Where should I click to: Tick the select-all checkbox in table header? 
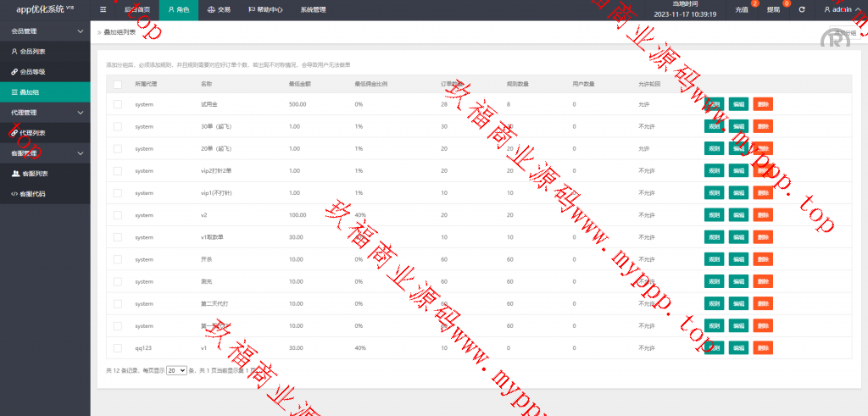pos(118,85)
